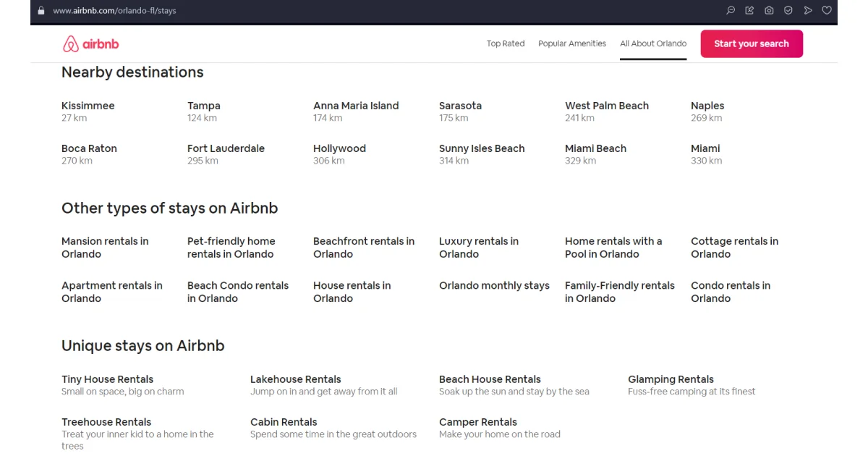Click the heart bookmark icon
The height and width of the screenshot is (456, 868).
pos(827,11)
